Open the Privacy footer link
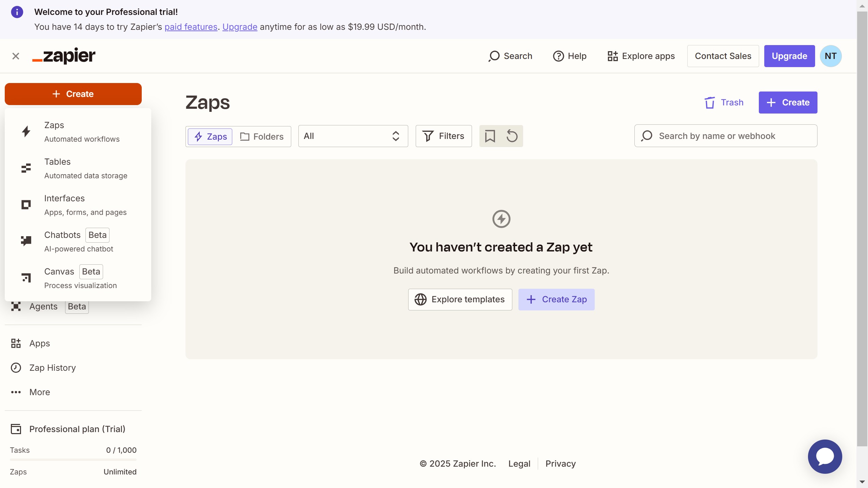The height and width of the screenshot is (488, 868). point(560,464)
